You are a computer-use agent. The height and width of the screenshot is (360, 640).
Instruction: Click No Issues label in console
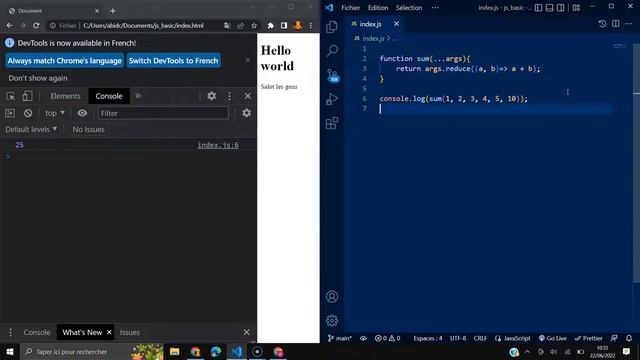88,129
